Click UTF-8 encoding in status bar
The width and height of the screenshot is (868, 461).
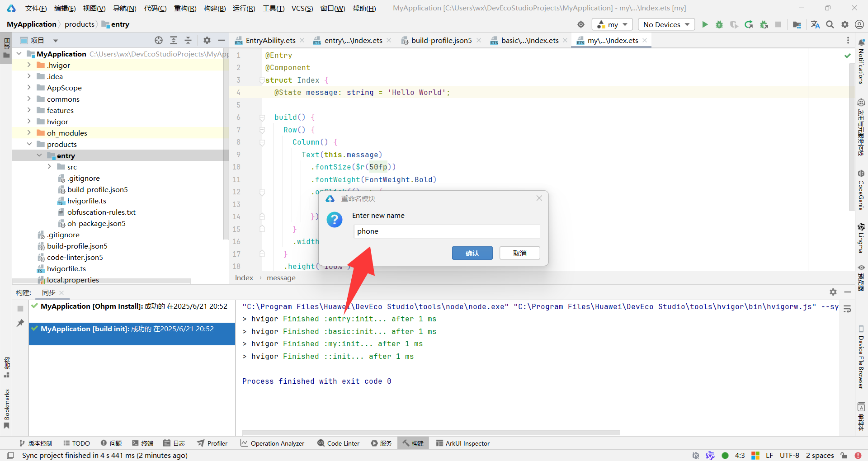[789, 456]
